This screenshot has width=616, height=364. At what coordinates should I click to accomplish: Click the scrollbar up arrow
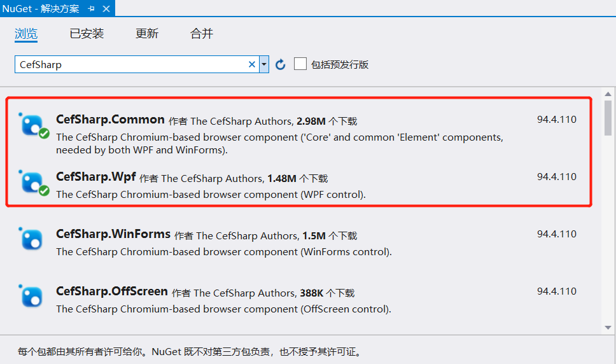(x=608, y=94)
